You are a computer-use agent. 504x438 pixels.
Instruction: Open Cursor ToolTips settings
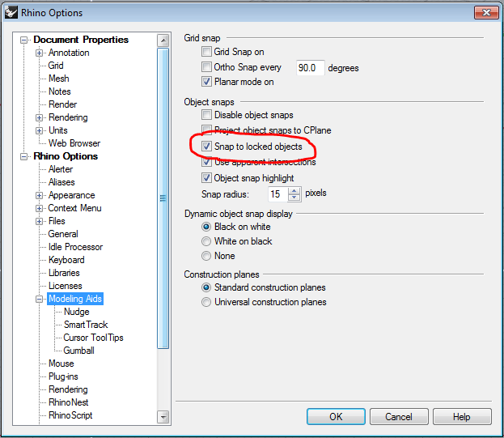93,338
